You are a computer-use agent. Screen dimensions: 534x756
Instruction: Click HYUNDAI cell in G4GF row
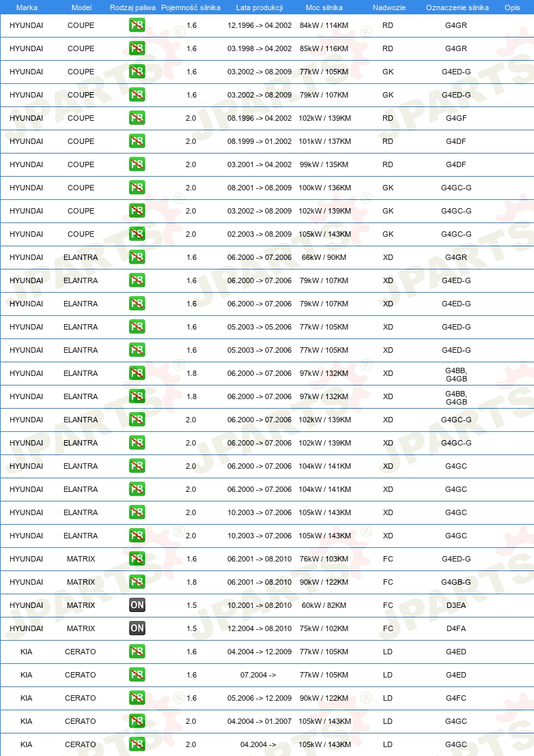click(27, 118)
